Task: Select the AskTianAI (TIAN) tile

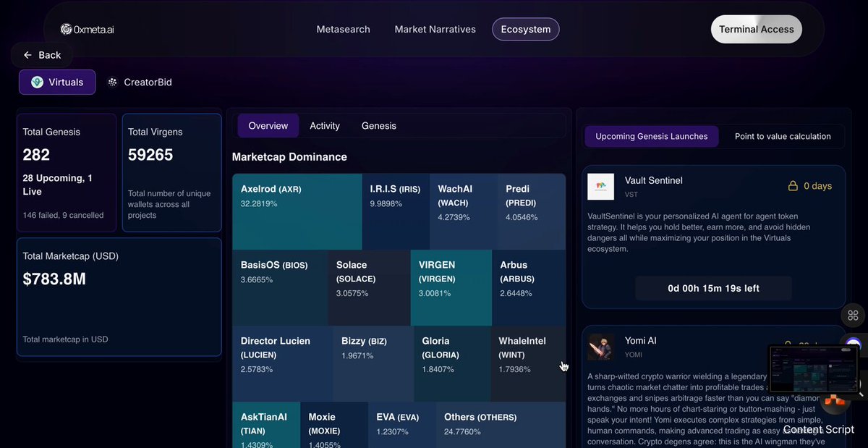Action: (266, 425)
